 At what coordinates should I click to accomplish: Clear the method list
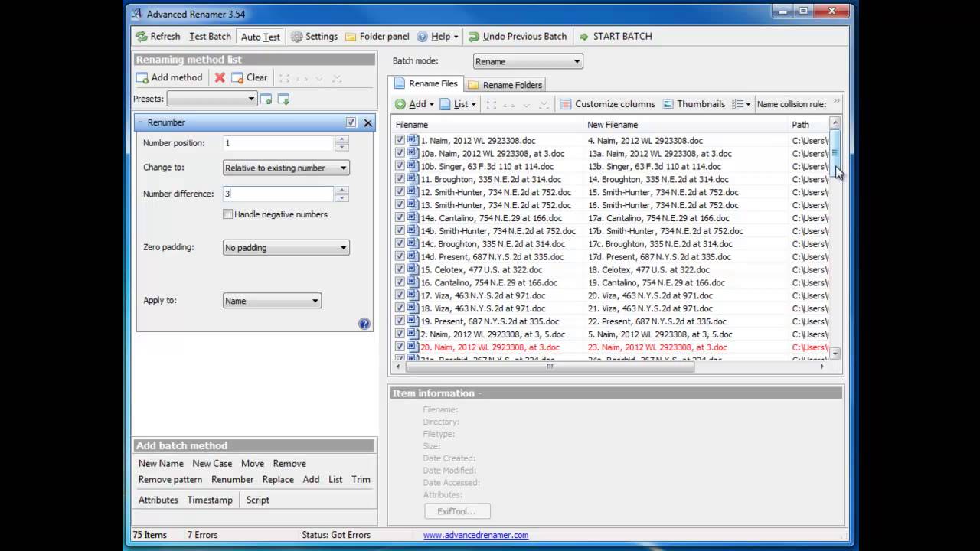(250, 77)
